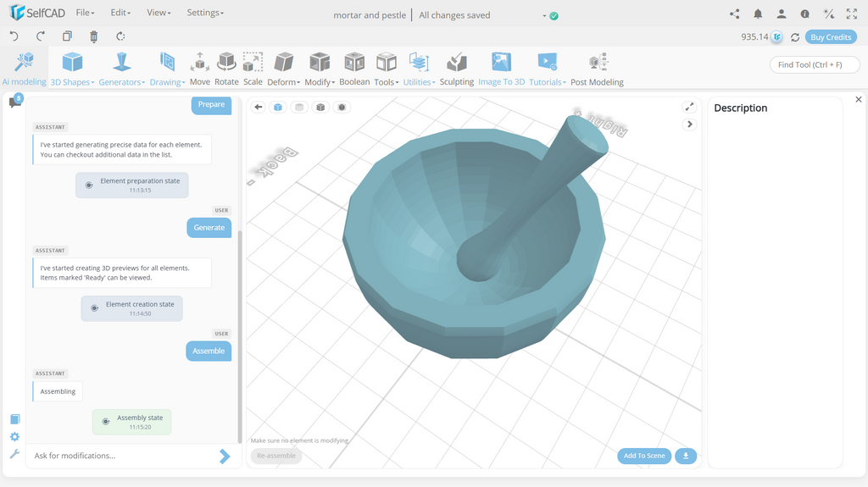
Task: Open the info help icon
Action: pos(805,14)
